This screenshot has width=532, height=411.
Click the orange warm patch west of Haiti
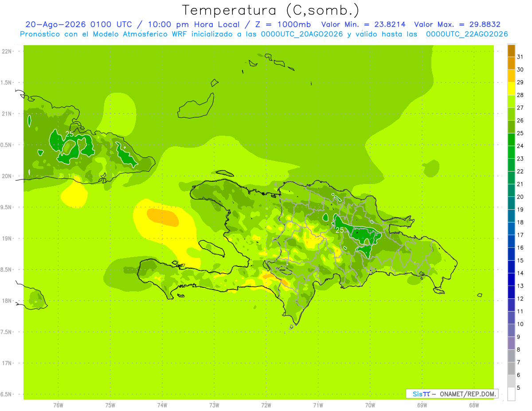coord(163,217)
